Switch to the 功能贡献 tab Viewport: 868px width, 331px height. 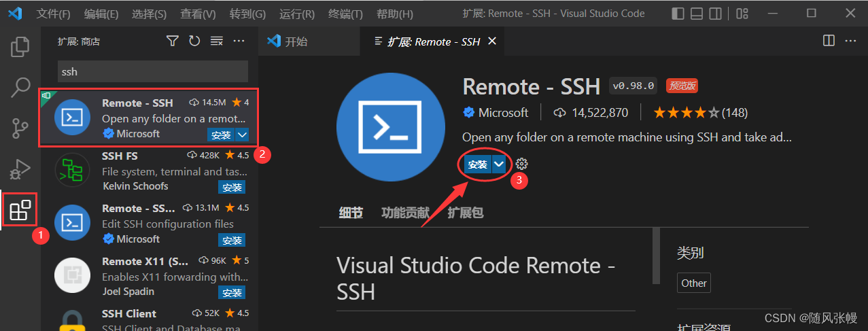pos(405,213)
